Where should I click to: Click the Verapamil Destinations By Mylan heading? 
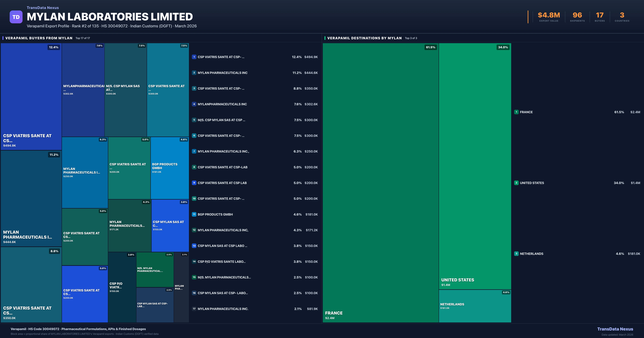pyautogui.click(x=364, y=38)
